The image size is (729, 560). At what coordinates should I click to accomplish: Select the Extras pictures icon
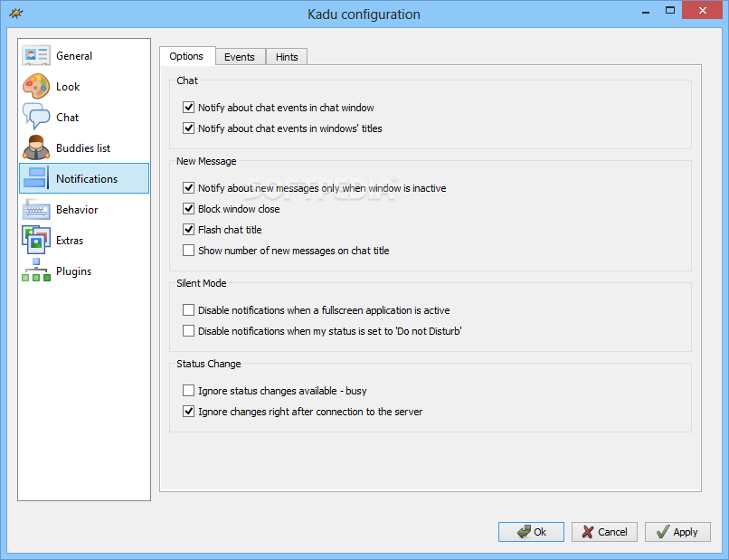[x=36, y=240]
